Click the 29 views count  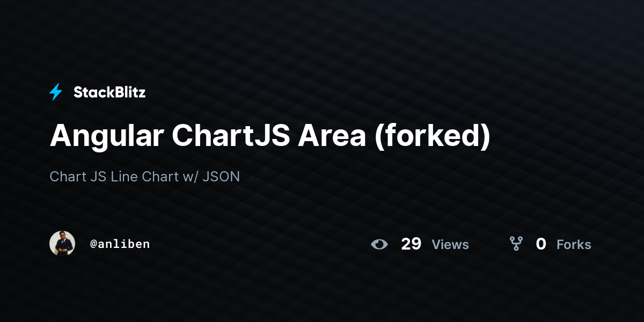coord(411,244)
